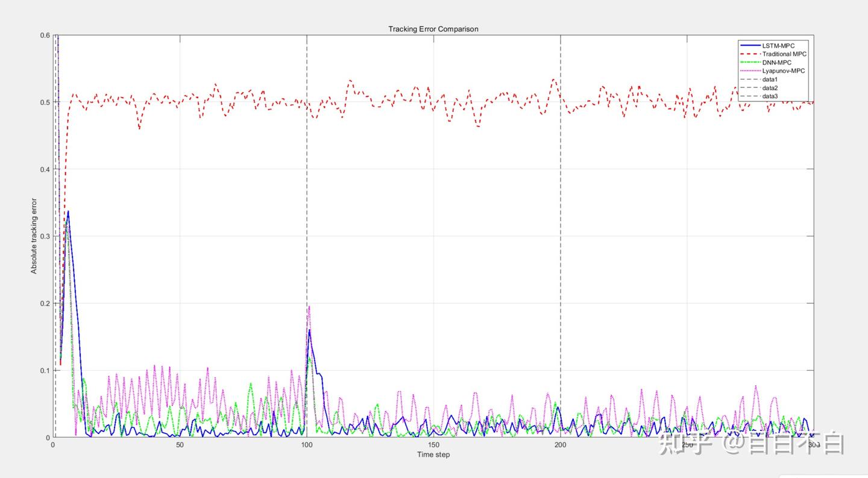Click the red dashed Traditional MPC legend sample
The height and width of the screenshot is (478, 868).
click(x=750, y=54)
